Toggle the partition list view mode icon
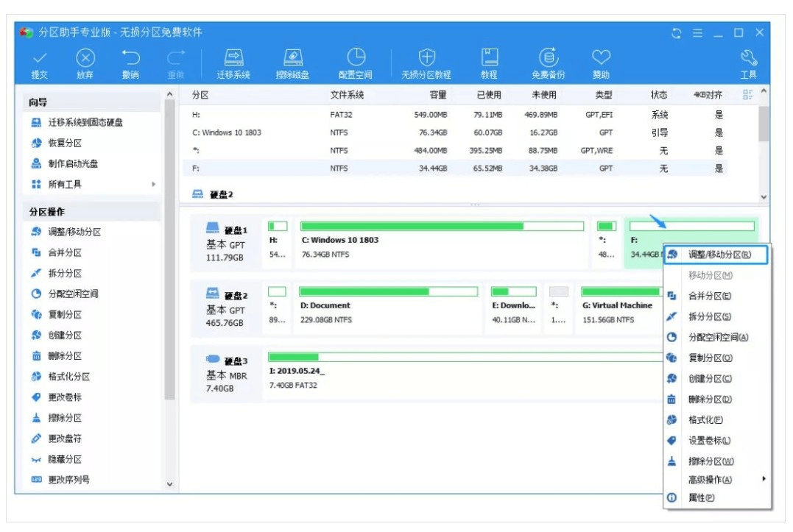The image size is (793, 532). pos(748,95)
